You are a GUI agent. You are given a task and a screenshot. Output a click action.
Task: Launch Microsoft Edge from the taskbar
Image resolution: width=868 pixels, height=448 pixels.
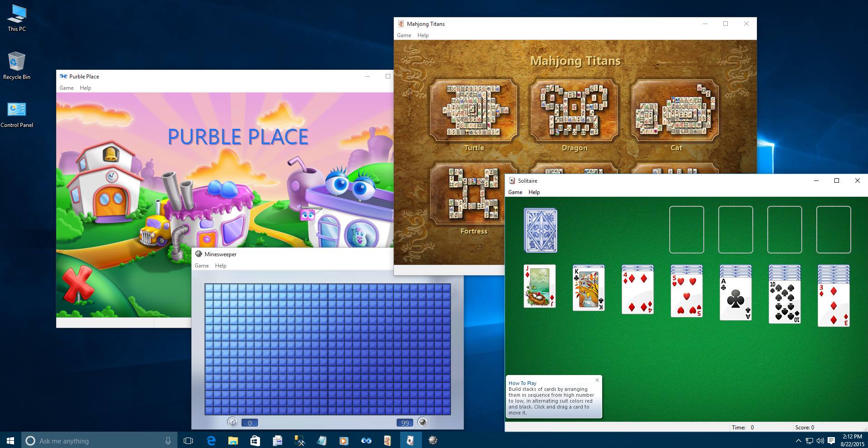point(211,440)
